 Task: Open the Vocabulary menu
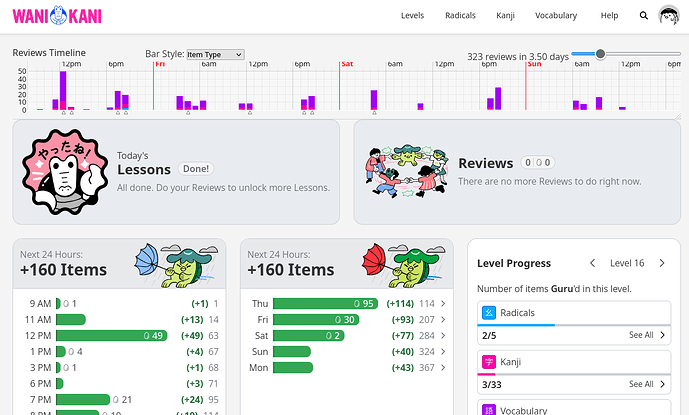[556, 15]
